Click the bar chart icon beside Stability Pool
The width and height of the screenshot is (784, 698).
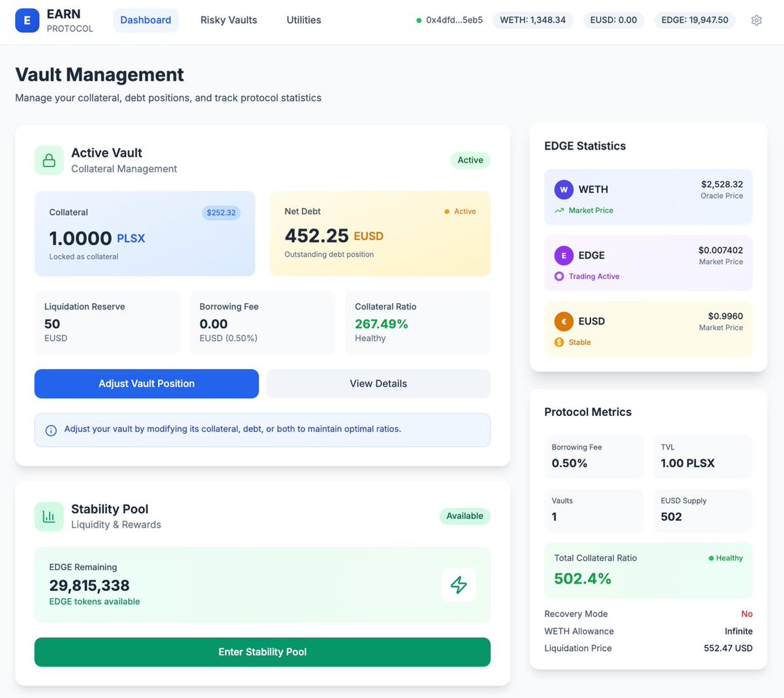point(49,516)
